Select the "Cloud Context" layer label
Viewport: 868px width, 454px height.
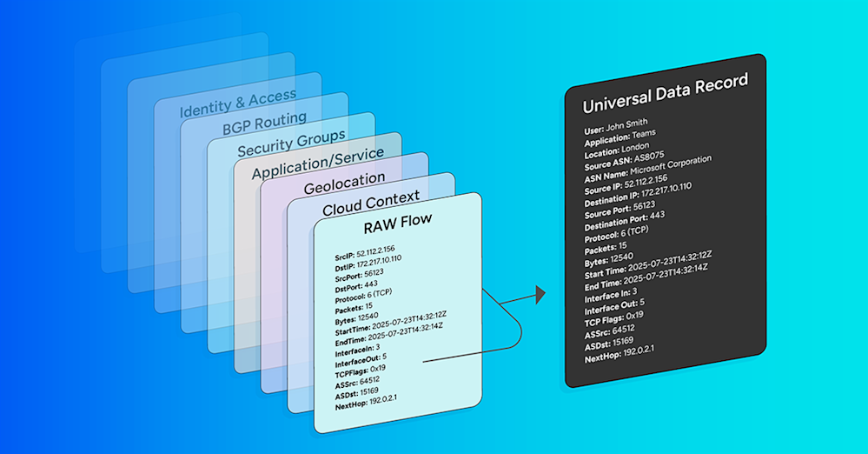pos(371,204)
